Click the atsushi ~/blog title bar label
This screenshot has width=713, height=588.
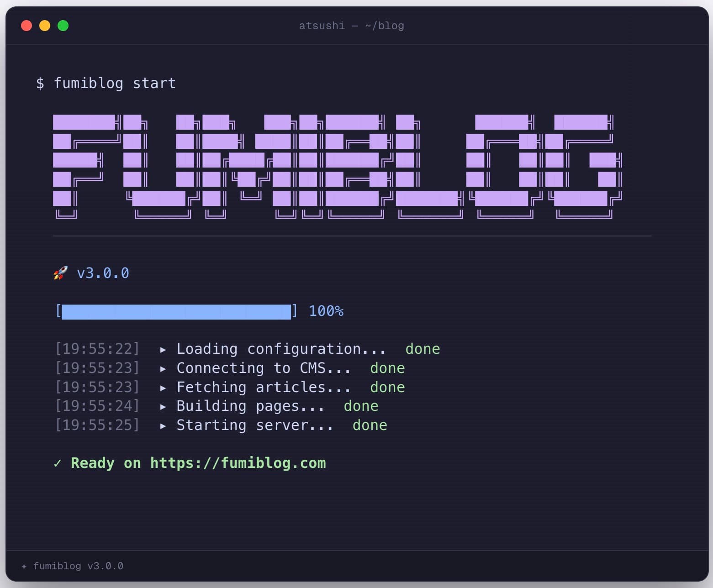[x=352, y=26]
